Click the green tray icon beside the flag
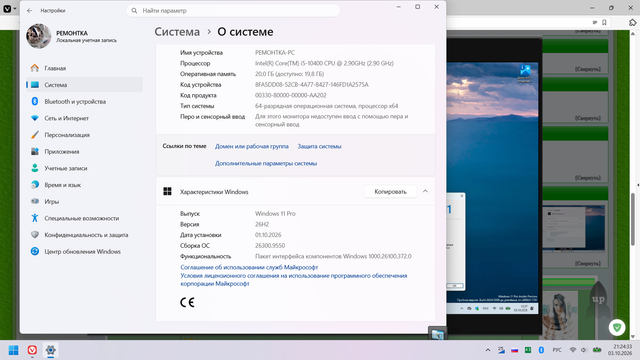This screenshot has width=640, height=360. click(x=528, y=350)
